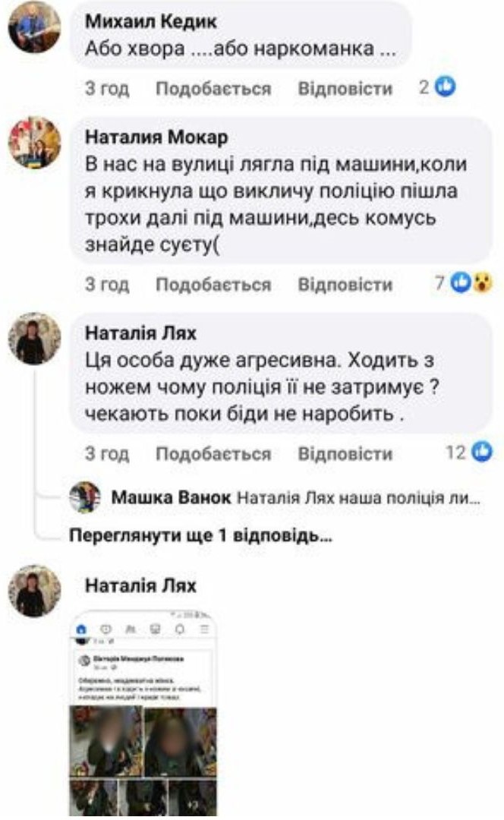Open Михаил Кедик's profile avatar
The width and height of the screenshot is (504, 820).
[x=34, y=27]
